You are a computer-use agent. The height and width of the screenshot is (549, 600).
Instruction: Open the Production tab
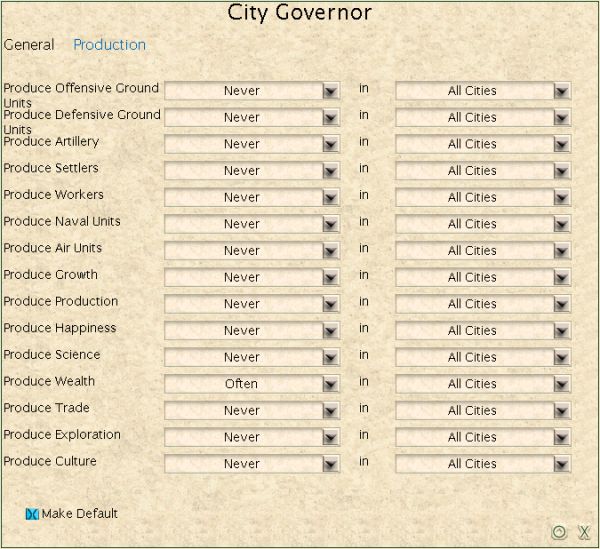109,45
